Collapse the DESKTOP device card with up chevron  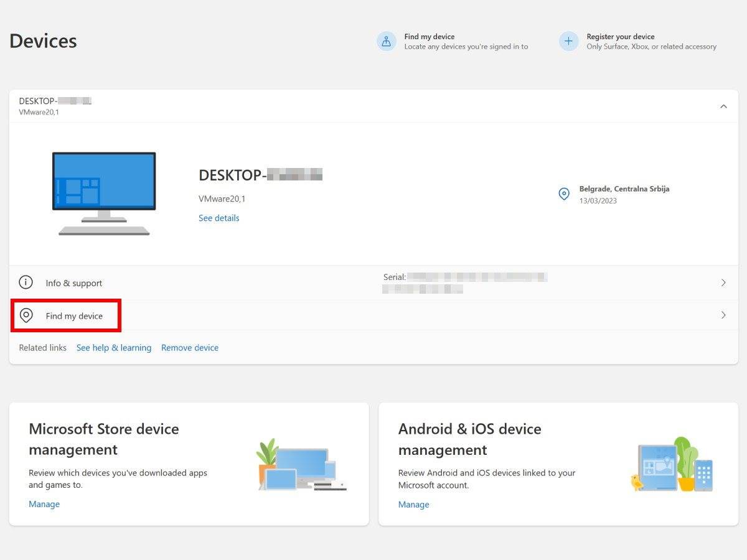point(723,106)
